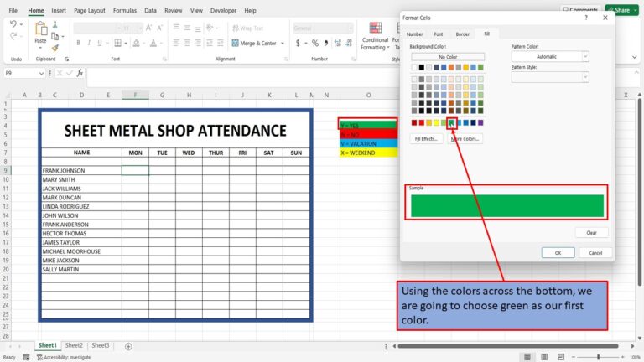This screenshot has width=644, height=362.
Task: Click the Fill Color bucket icon
Action: [137, 43]
